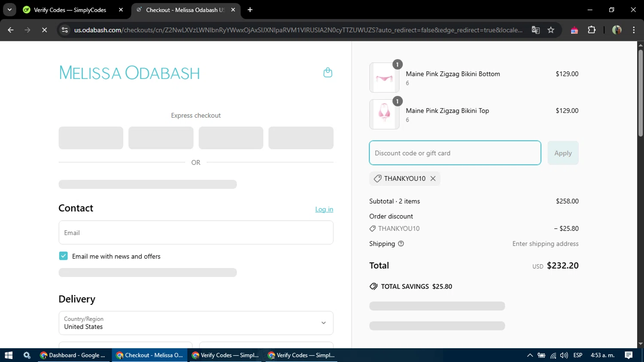
Task: Go forward in browser history
Action: point(27,30)
